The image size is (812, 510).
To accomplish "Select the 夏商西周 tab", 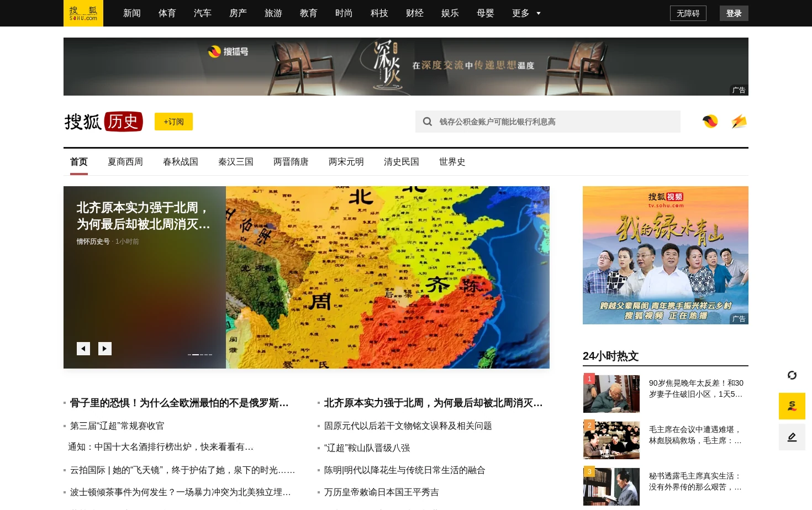I will [125, 162].
